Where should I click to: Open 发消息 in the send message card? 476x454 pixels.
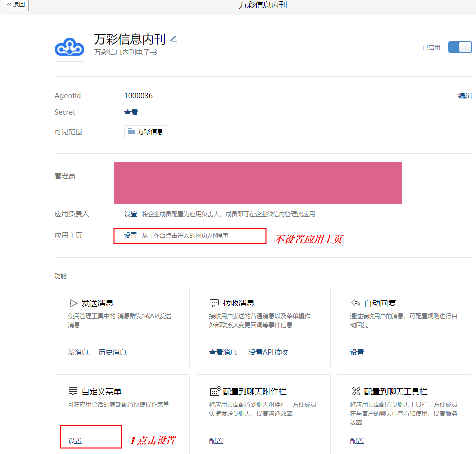click(x=78, y=352)
